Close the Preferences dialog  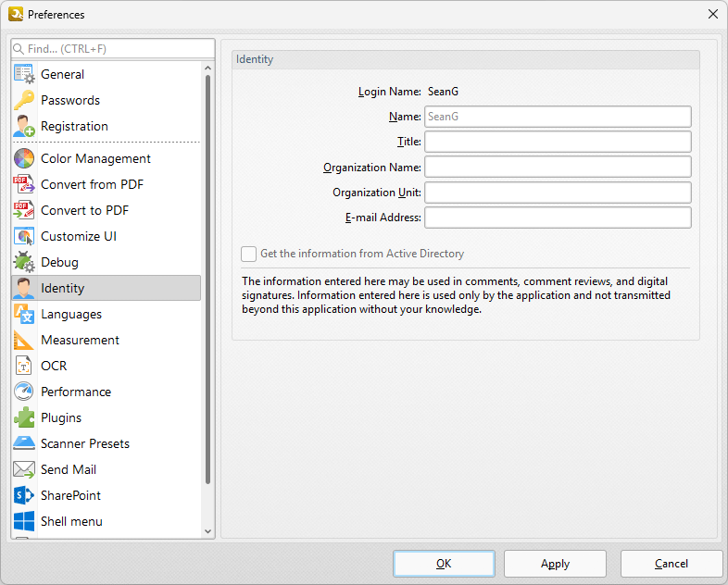pos(713,15)
